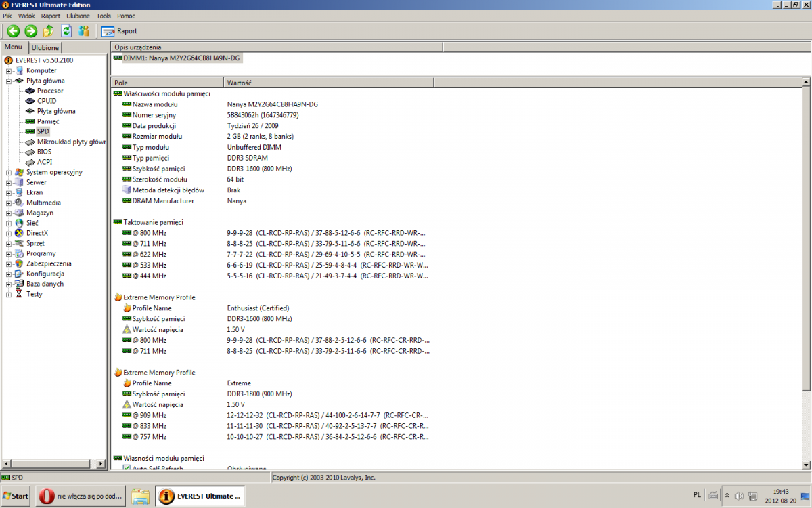
Task: Click the Pole column header
Action: pos(167,83)
